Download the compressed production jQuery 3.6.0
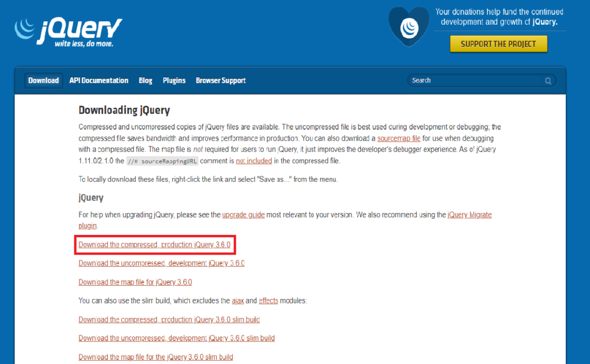The width and height of the screenshot is (590, 364). click(x=154, y=245)
